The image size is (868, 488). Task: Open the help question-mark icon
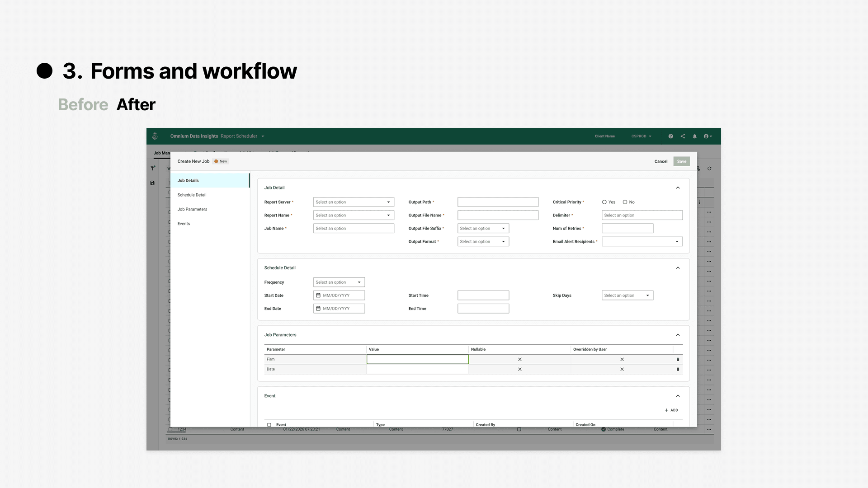click(670, 136)
